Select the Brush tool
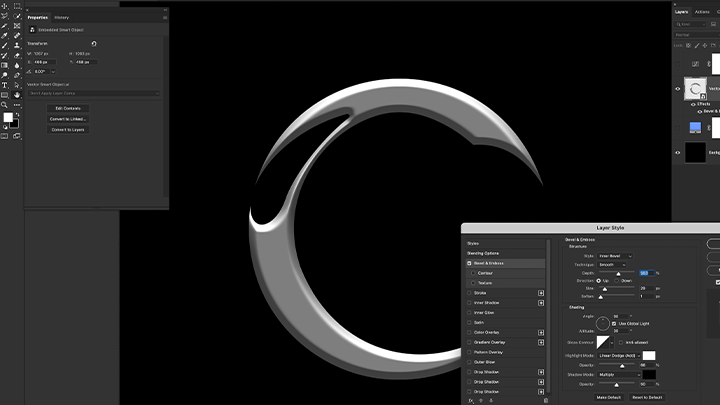 tap(5, 45)
